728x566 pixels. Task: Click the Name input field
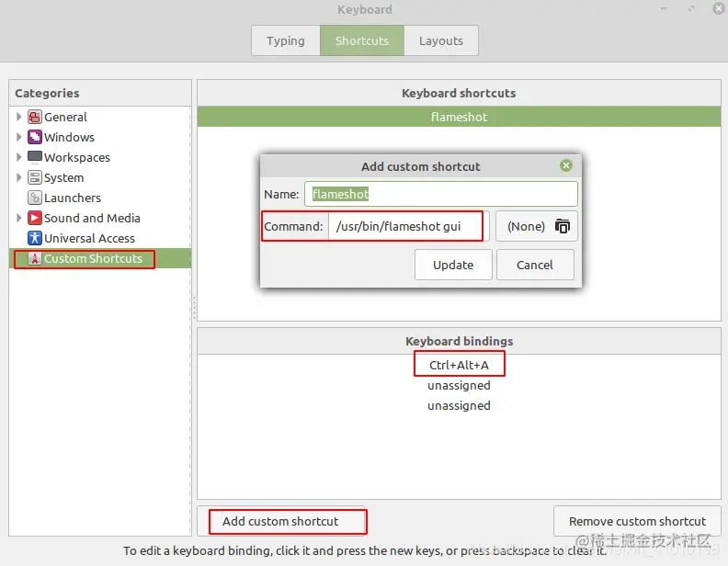click(x=441, y=194)
